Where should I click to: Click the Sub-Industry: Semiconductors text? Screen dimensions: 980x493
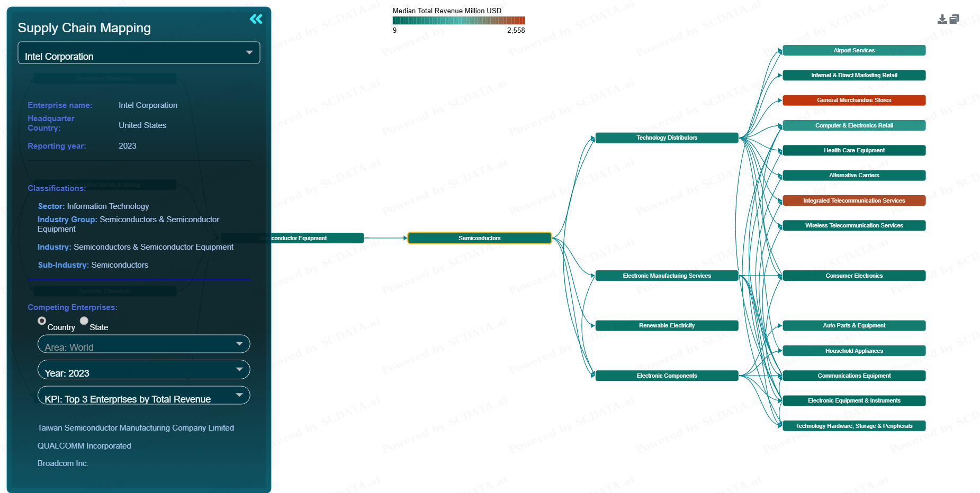[93, 265]
